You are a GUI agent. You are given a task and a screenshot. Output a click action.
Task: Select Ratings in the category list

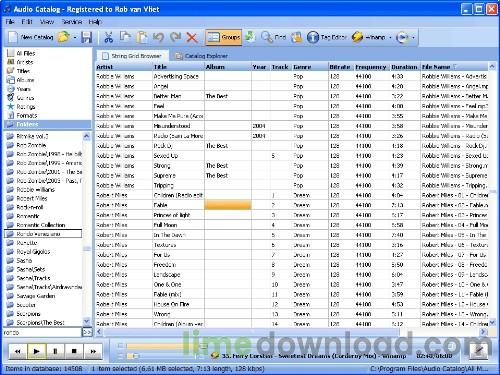(26, 107)
